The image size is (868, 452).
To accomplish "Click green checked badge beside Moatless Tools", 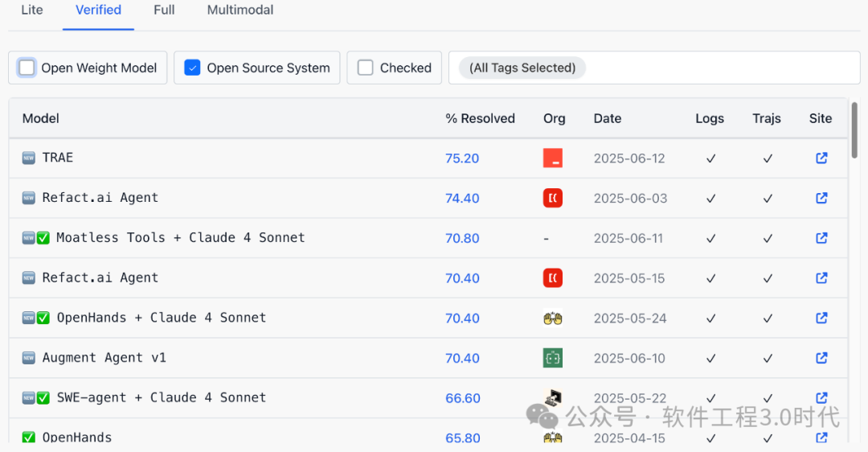I will tap(43, 238).
